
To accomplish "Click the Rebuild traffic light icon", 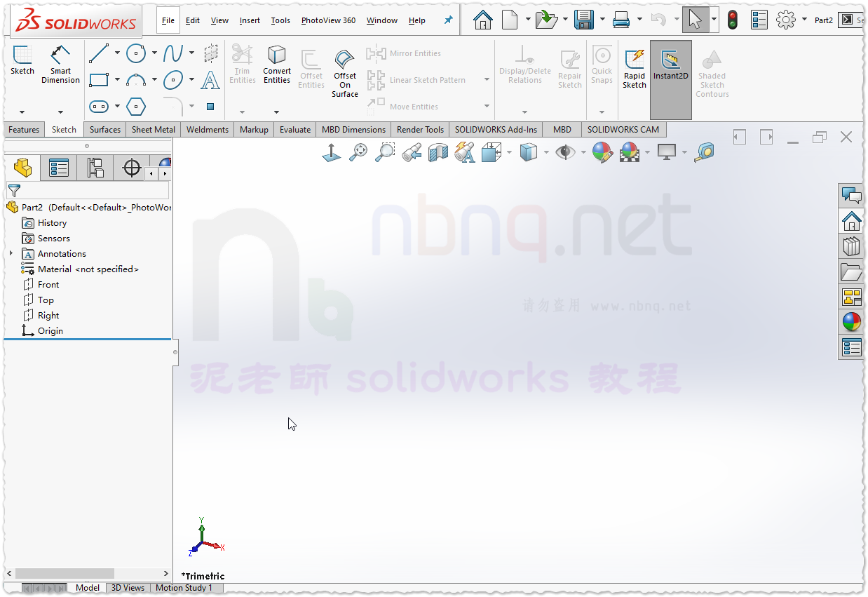I will click(733, 20).
